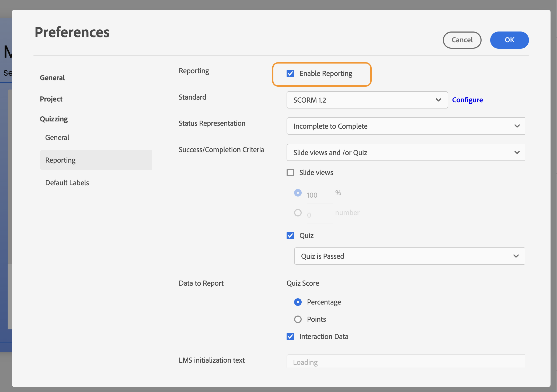Confirm preferences with the OK button
The image size is (557, 392).
point(509,40)
